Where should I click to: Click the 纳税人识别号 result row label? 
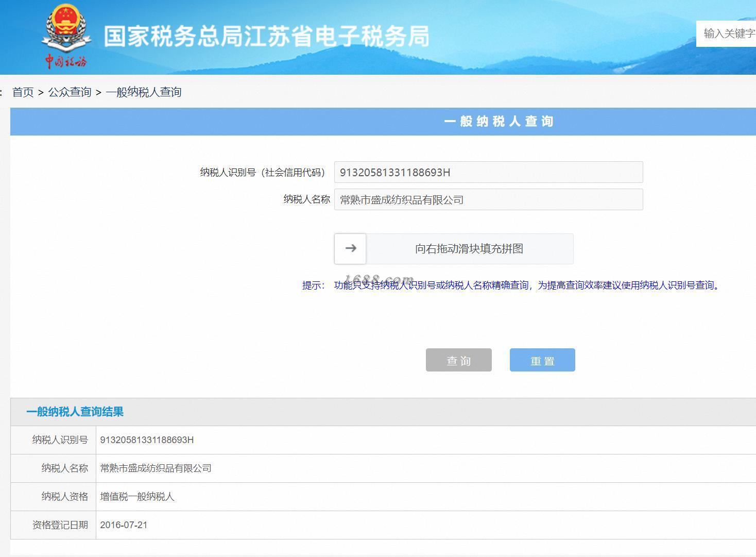coord(60,440)
